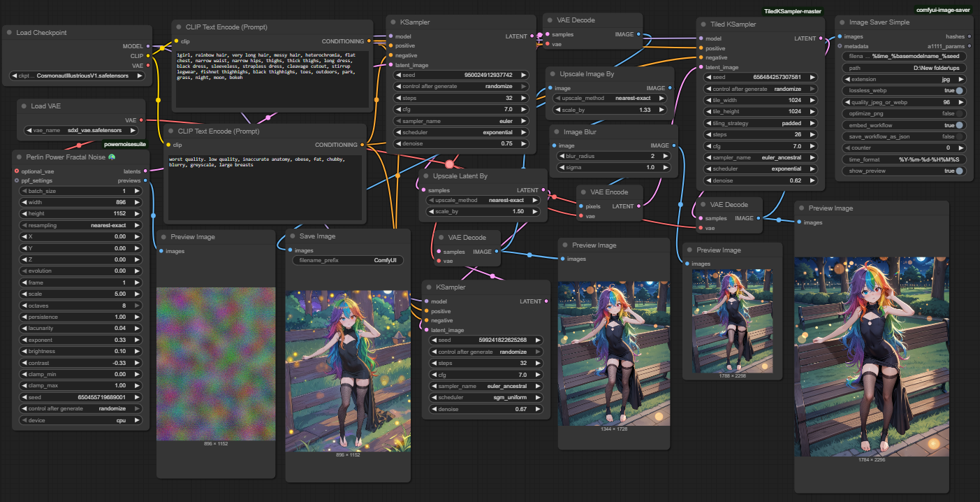980x502 pixels.
Task: Open sampler_name combo set to euler
Action: (460, 120)
